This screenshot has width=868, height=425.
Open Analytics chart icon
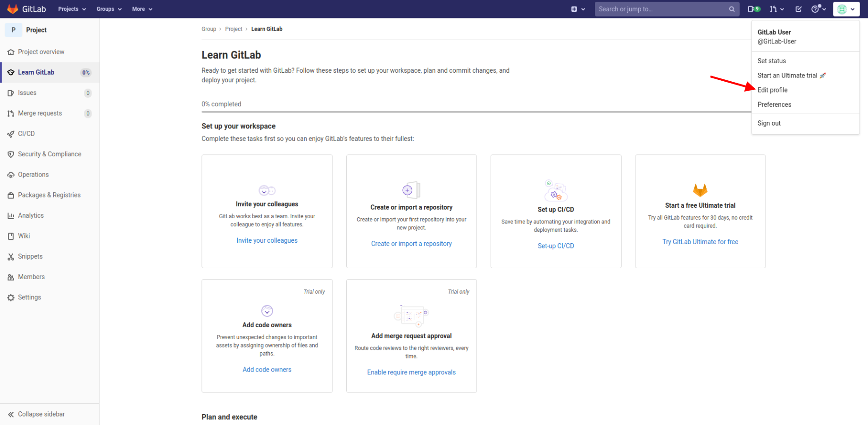[11, 216]
